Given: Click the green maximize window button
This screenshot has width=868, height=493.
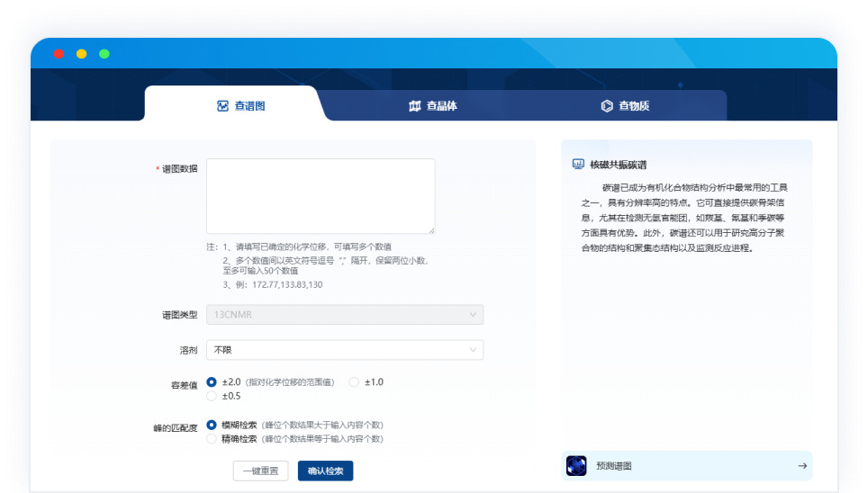Looking at the screenshot, I should coord(104,54).
